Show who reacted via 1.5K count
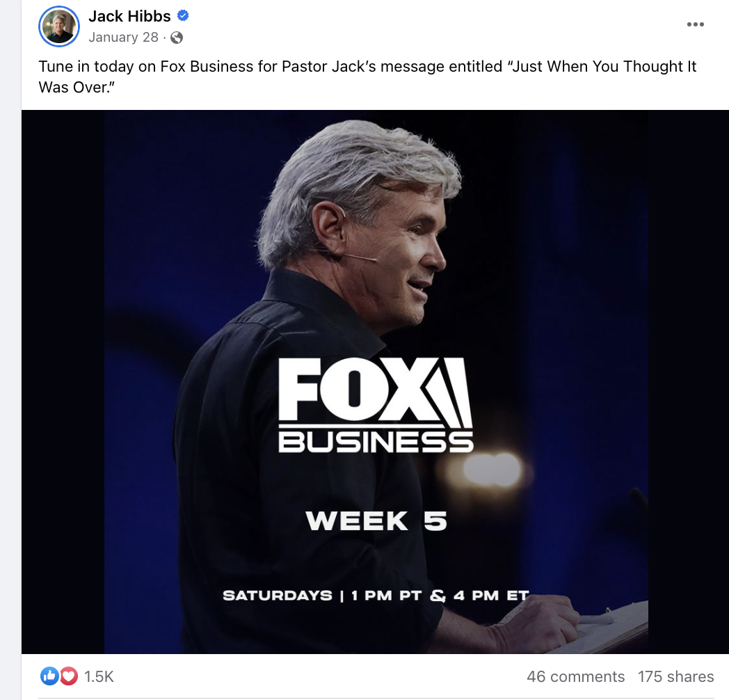This screenshot has width=729, height=700. [99, 676]
